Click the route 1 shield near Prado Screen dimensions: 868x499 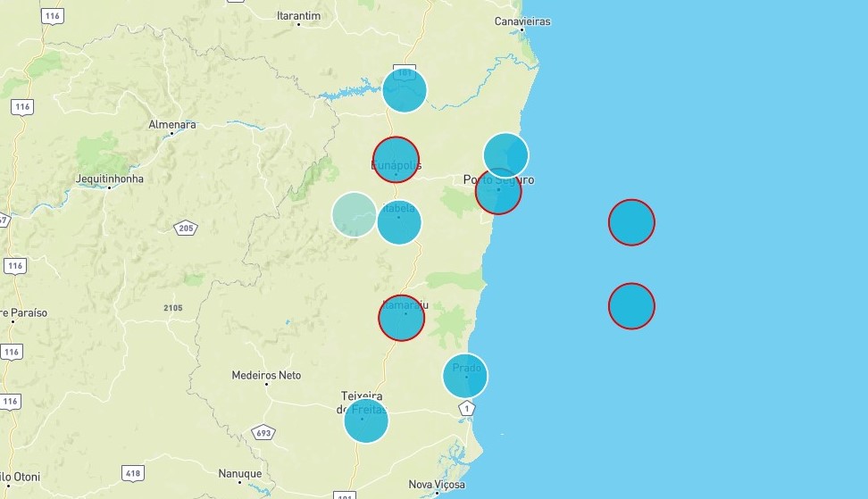pyautogui.click(x=467, y=409)
